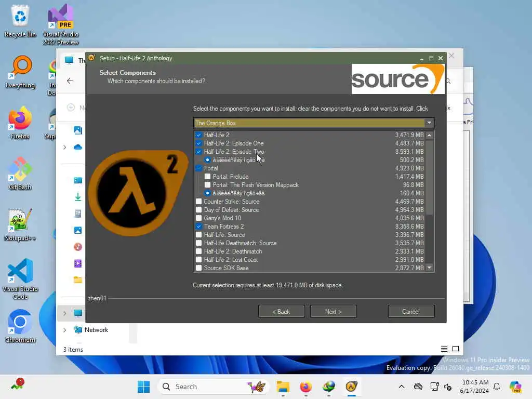Viewport: 532px width, 399px height.
Task: Uncheck Half-Life 2: Episode One
Action: point(199,143)
